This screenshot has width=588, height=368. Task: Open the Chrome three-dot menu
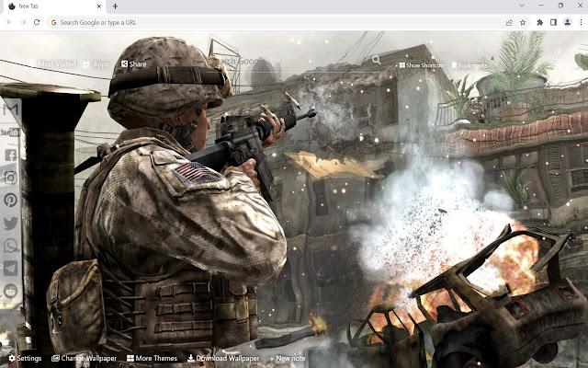(x=581, y=22)
